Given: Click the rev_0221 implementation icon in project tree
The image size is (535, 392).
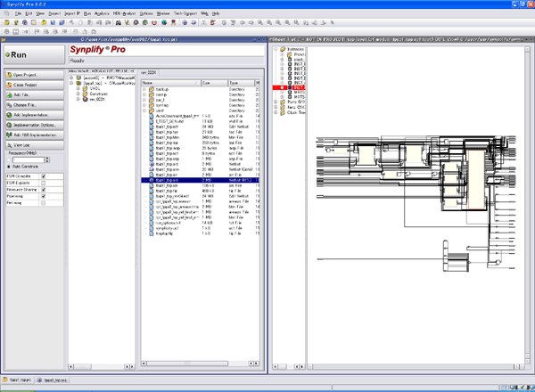Looking at the screenshot, I should coord(86,99).
